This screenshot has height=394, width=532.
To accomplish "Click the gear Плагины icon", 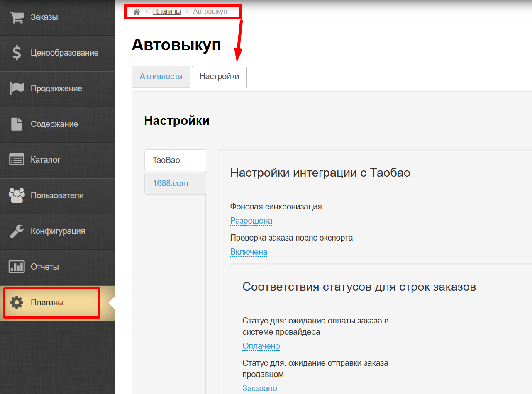I will (x=17, y=302).
